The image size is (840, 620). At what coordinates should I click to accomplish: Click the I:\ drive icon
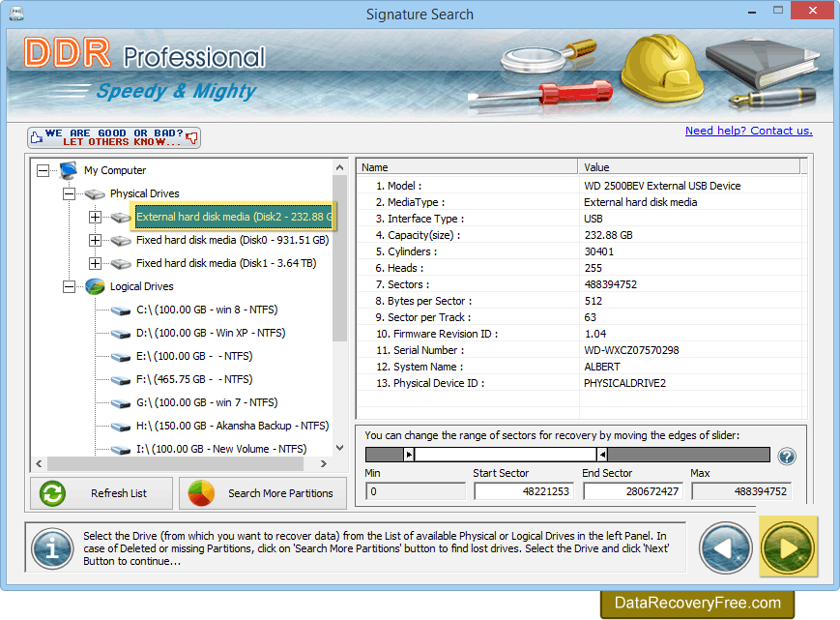point(121,450)
